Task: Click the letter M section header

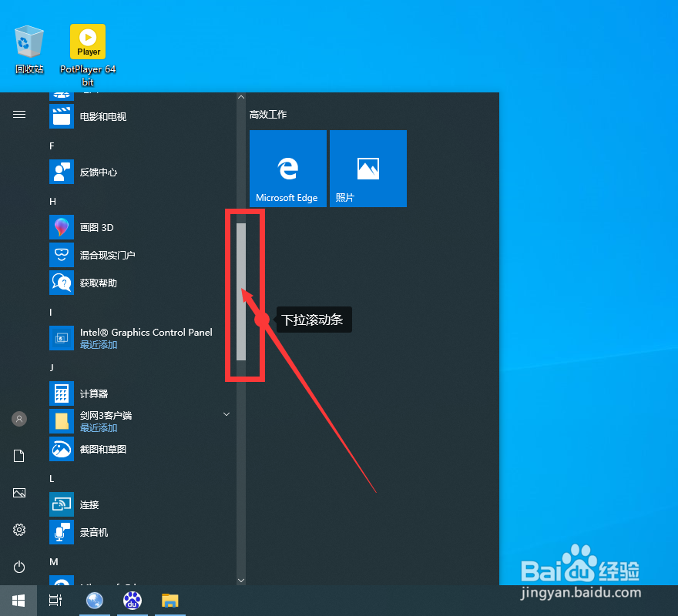Action: (53, 562)
